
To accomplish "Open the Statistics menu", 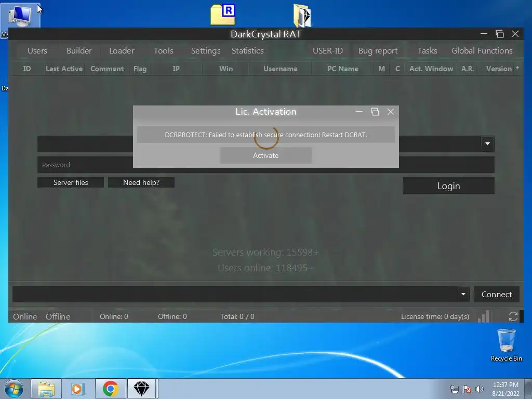I will point(248,51).
